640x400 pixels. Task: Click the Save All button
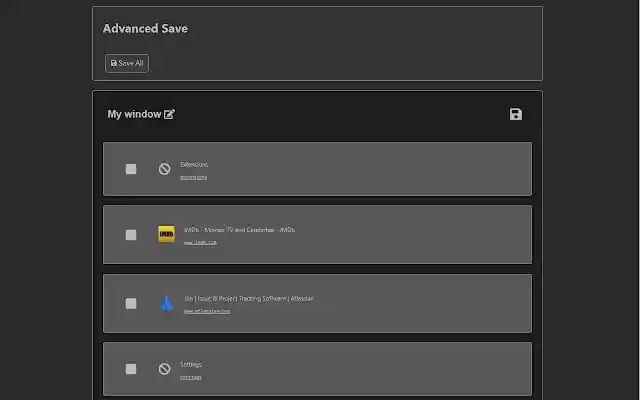127,63
